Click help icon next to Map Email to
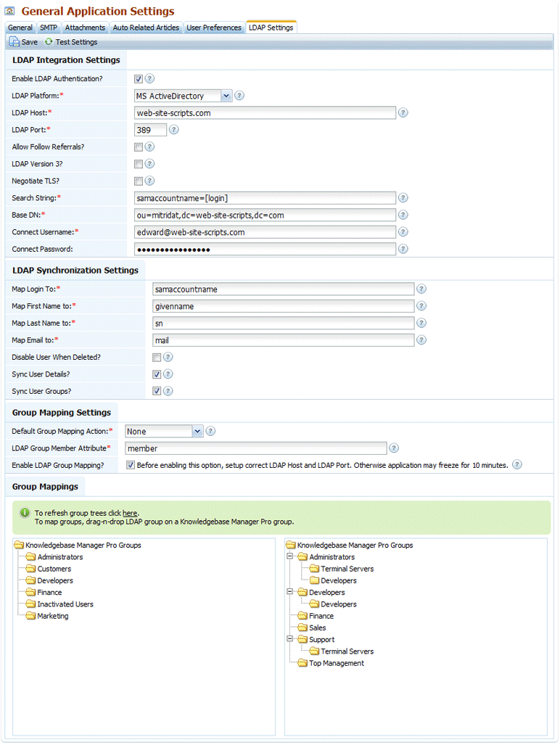The image size is (560, 745). tap(421, 339)
